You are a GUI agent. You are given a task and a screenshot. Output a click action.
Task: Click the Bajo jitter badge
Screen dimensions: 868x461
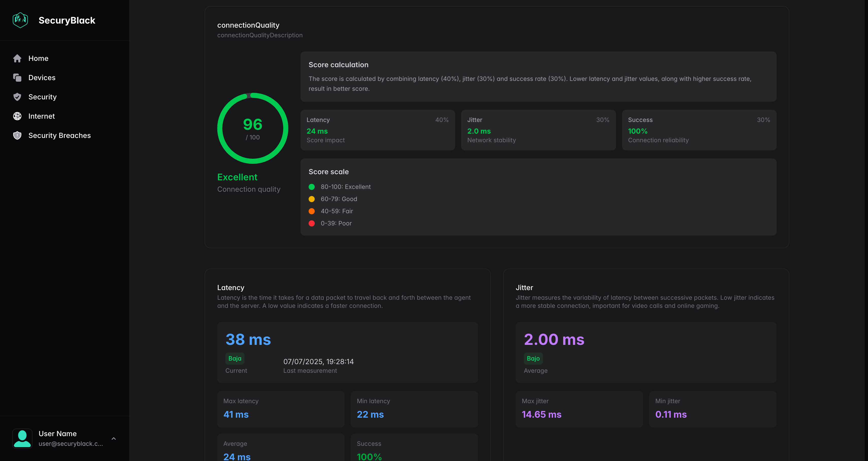click(x=533, y=359)
